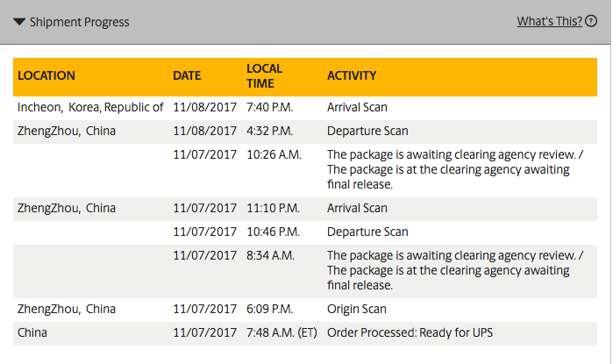Collapse the Shipment Progress triangle arrow
The height and width of the screenshot is (364, 613).
click(x=19, y=22)
